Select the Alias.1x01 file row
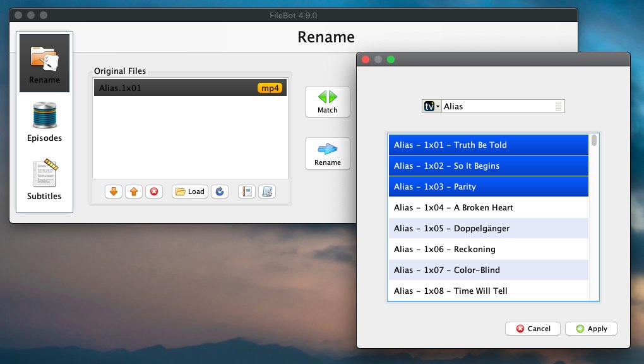 (190, 88)
